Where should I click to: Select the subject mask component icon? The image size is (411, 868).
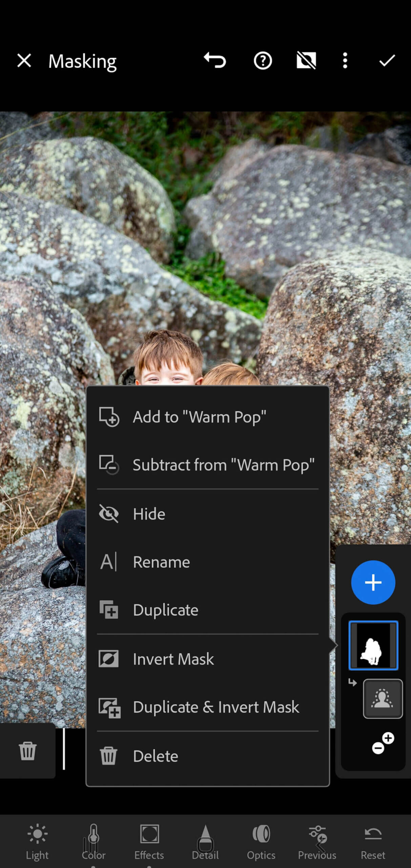pyautogui.click(x=383, y=699)
